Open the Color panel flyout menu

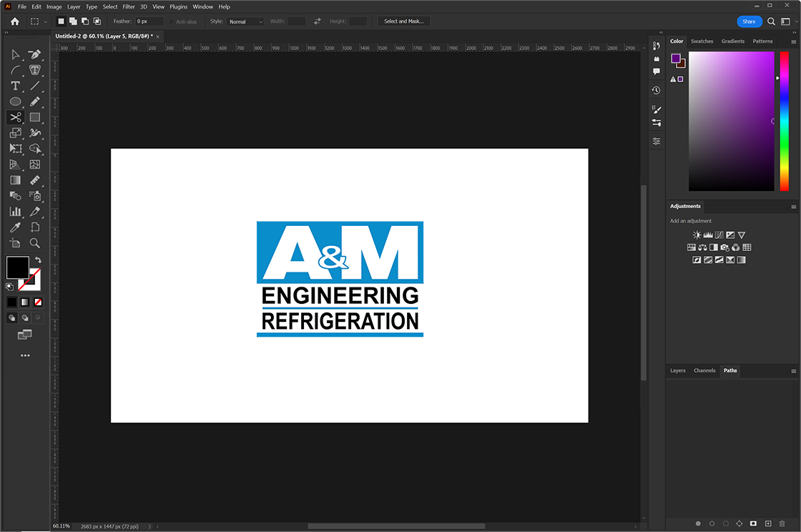(x=793, y=42)
